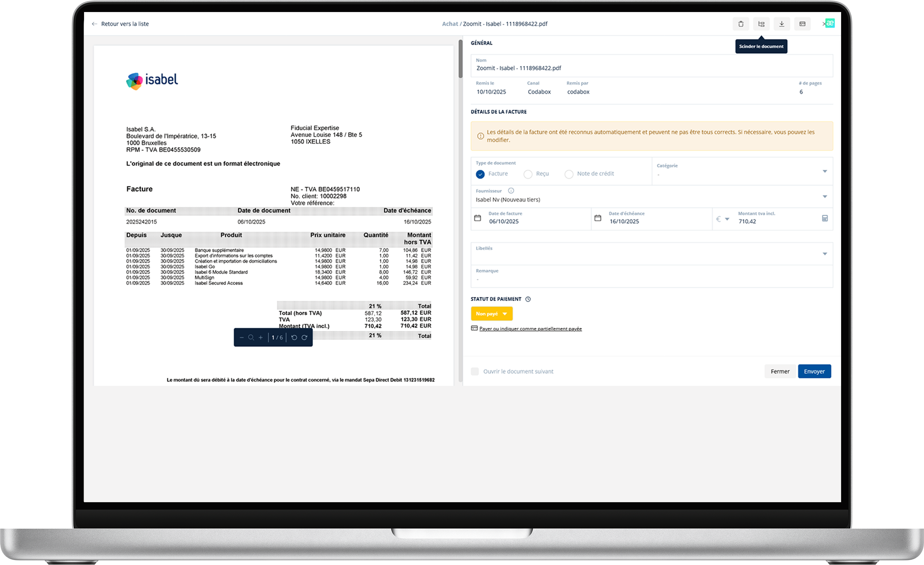
Task: Click the Codabox canal value
Action: pos(539,92)
